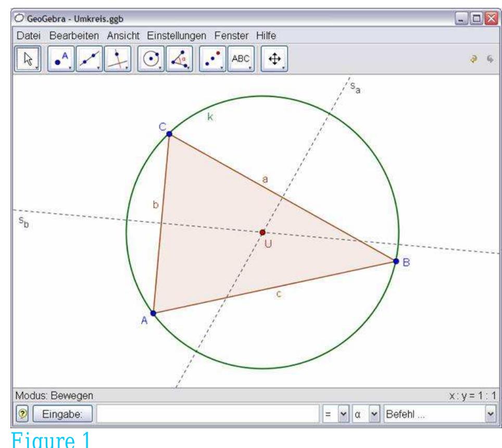The height and width of the screenshot is (448, 502).
Task: Expand the New Point tool submenu arrow
Action: point(70,68)
